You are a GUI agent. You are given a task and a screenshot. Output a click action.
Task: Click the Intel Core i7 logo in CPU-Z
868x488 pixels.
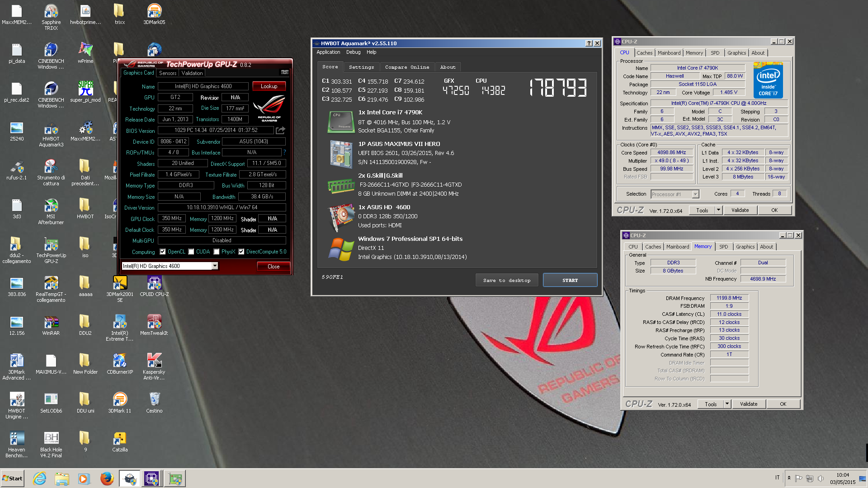pyautogui.click(x=768, y=81)
